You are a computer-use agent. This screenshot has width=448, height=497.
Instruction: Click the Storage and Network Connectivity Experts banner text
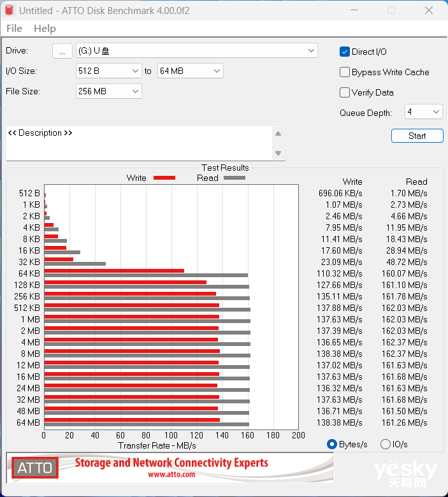[x=171, y=463]
